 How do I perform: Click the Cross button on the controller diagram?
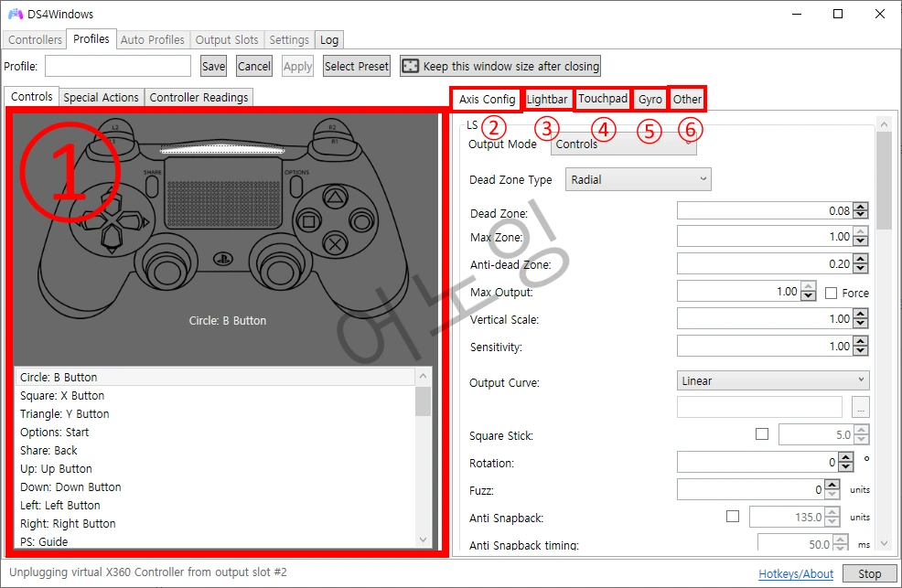[x=335, y=244]
